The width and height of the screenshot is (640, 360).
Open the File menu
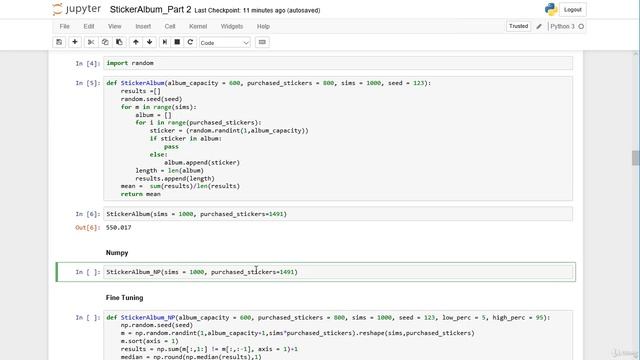(64, 26)
